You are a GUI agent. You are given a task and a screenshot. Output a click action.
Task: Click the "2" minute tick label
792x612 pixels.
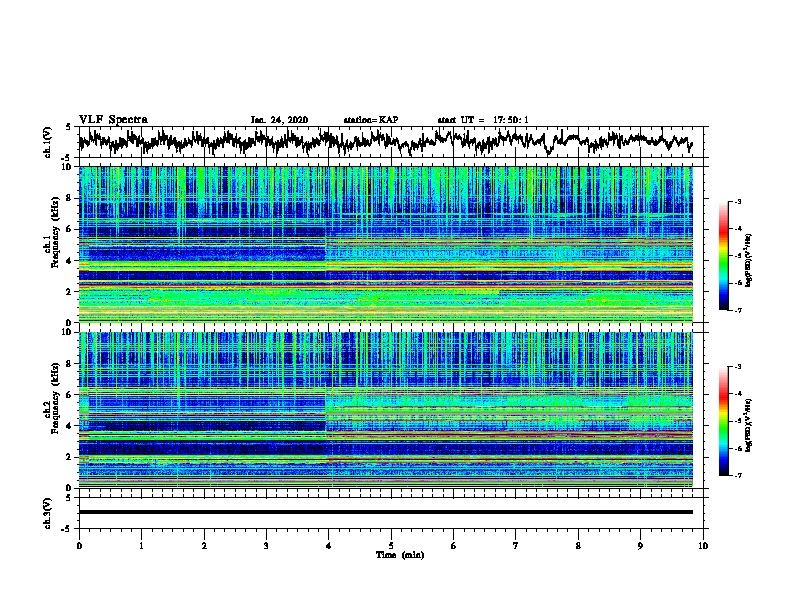click(x=204, y=546)
